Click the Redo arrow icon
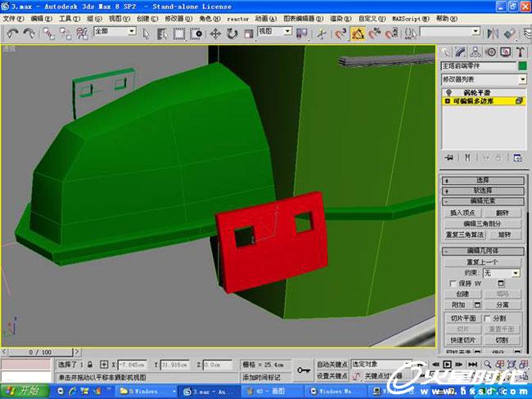Screen dimensions: 532x399 click(x=29, y=34)
